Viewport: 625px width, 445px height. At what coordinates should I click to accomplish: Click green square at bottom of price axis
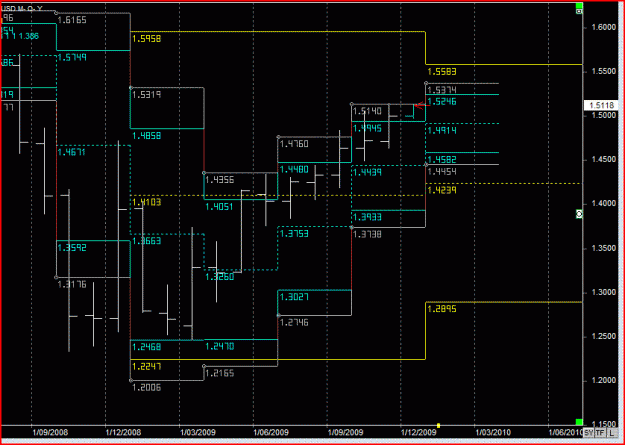click(x=579, y=422)
